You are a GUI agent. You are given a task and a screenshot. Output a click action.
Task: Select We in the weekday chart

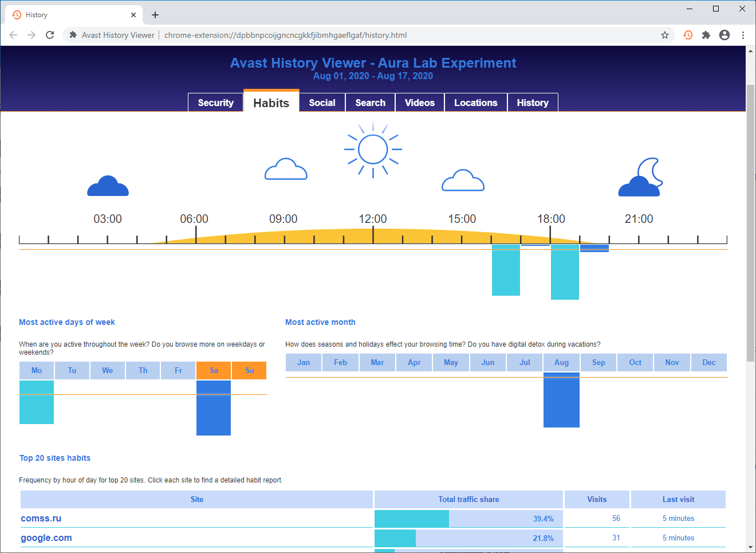pos(108,370)
